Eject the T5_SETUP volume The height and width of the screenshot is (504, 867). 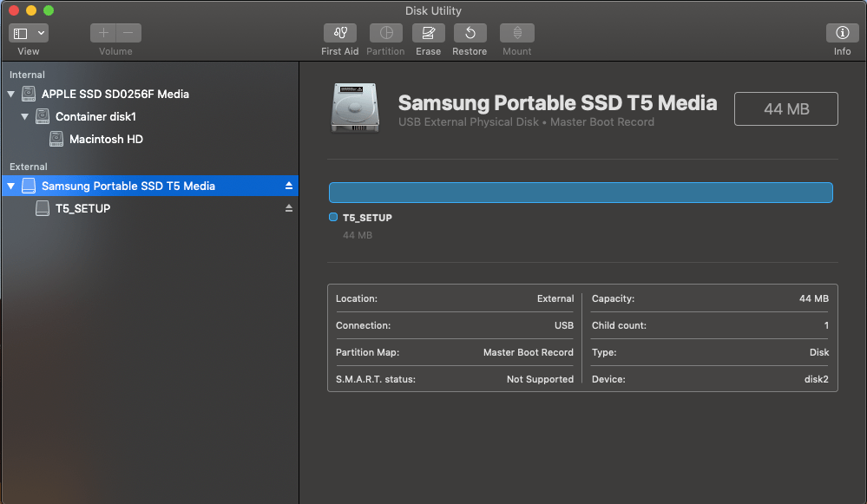click(288, 208)
